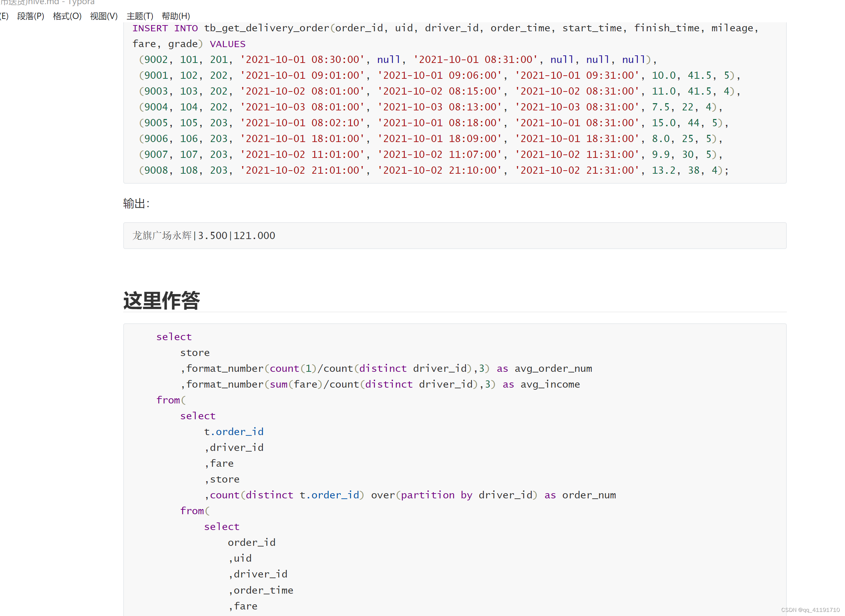The height and width of the screenshot is (616, 845).
Task: Click the row starting with 9005
Action: (x=433, y=123)
